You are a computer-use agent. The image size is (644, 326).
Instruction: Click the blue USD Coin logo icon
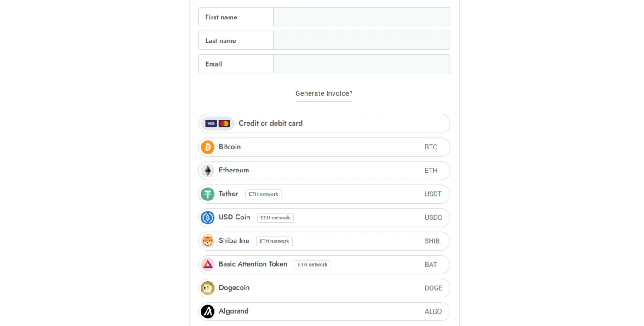(x=208, y=217)
